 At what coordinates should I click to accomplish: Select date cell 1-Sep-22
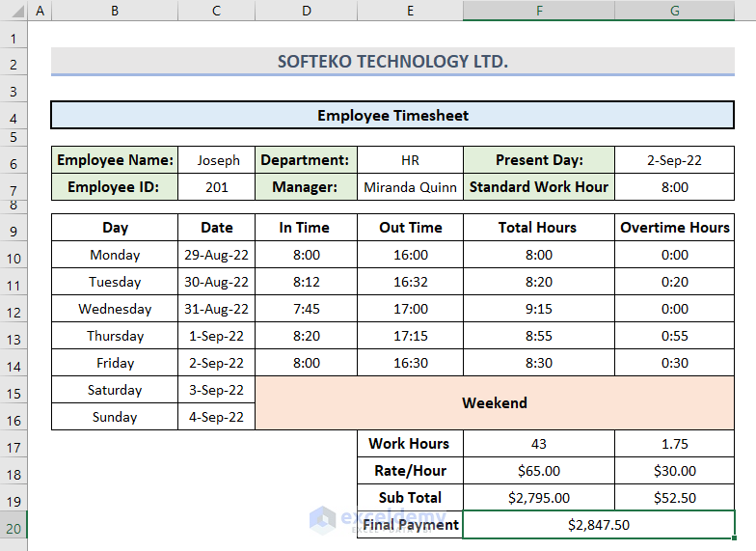click(x=216, y=336)
